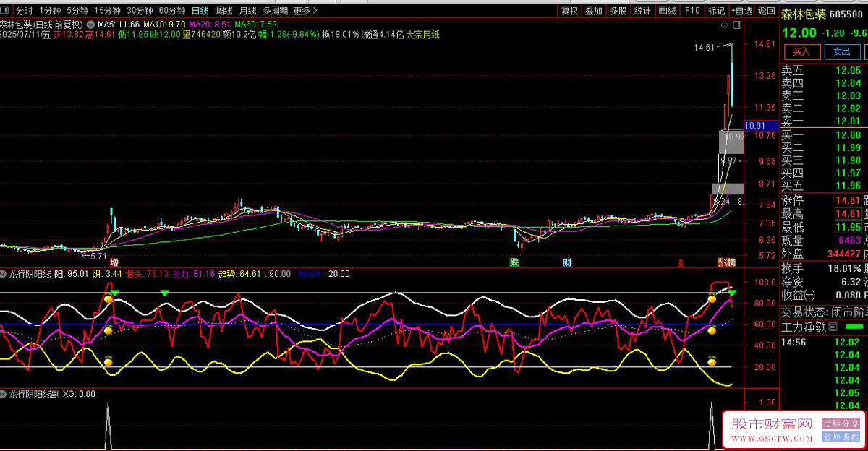Open the 画线 drawing tools
This screenshot has width=868, height=451.
pyautogui.click(x=667, y=11)
